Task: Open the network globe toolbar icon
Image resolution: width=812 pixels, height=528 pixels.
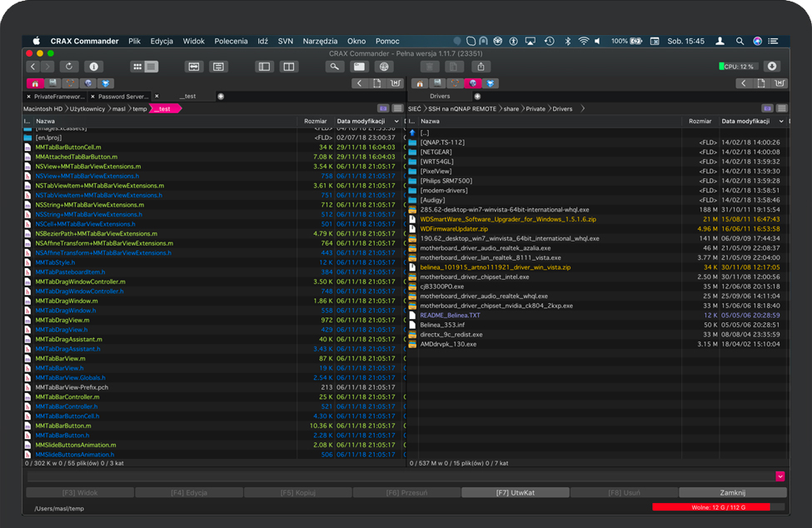Action: [384, 67]
